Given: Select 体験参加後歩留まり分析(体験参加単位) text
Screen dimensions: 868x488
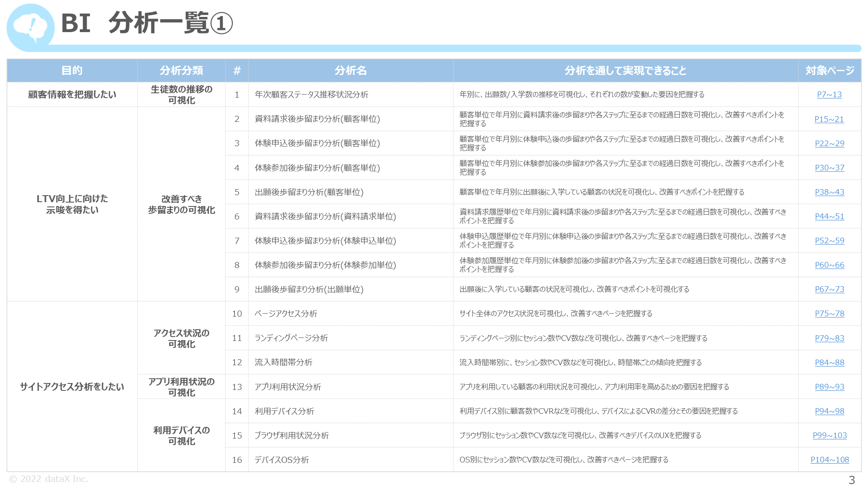Looking at the screenshot, I should pos(325,265).
